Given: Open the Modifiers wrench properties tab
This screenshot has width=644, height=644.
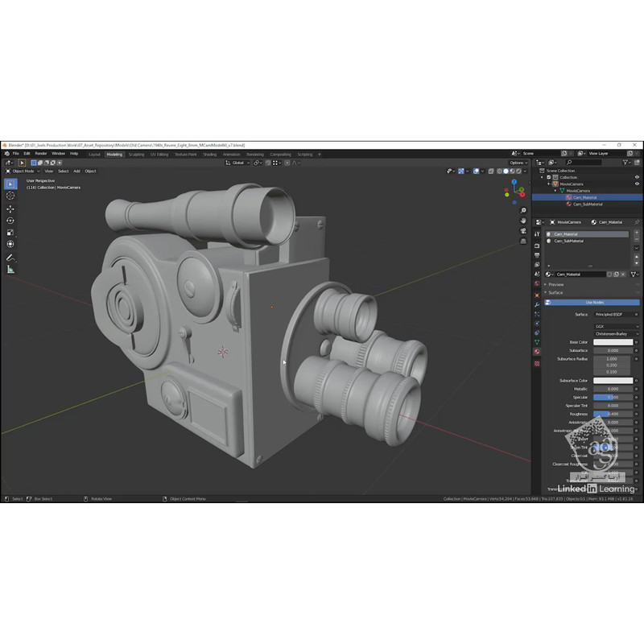Looking at the screenshot, I should tap(537, 305).
